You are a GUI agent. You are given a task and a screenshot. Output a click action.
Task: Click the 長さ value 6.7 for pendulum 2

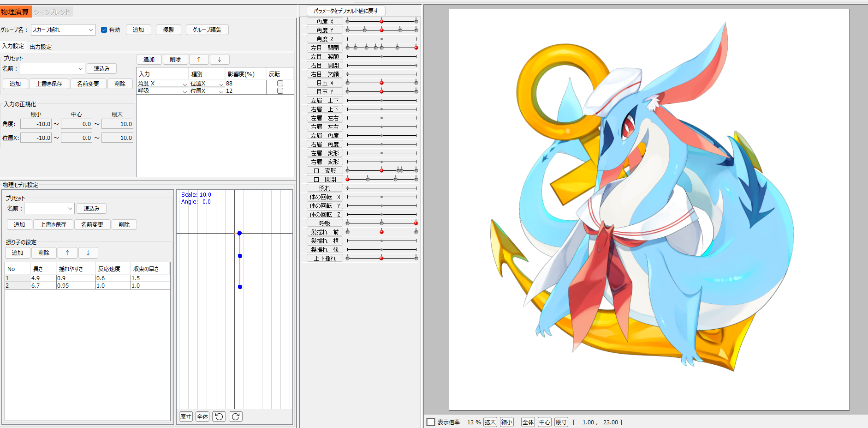point(43,286)
